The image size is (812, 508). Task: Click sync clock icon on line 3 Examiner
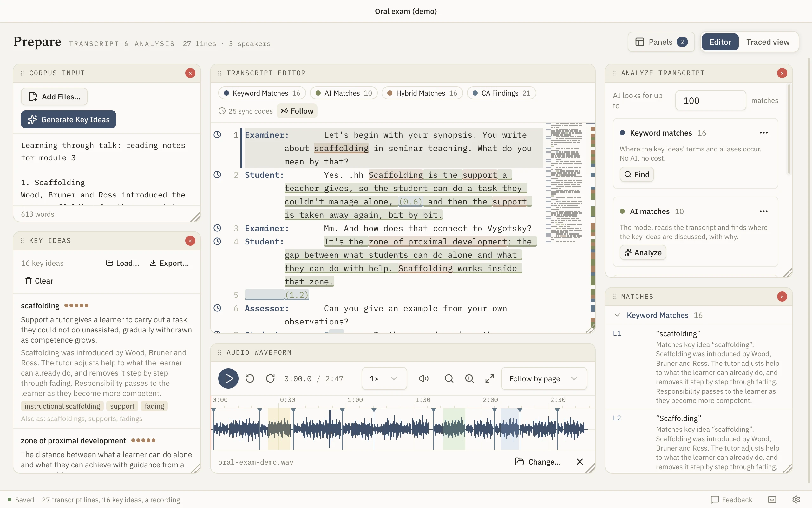click(217, 228)
